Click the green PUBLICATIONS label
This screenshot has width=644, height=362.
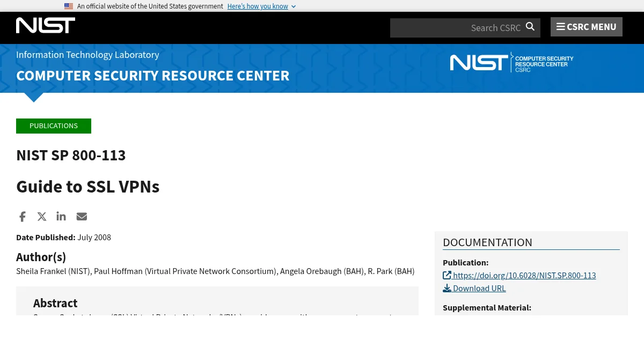(54, 126)
